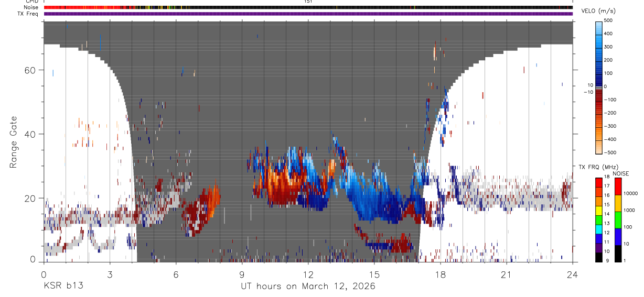This screenshot has width=644, height=297.
Task: Click the 400 tick on velocity scale
Action: (609, 34)
